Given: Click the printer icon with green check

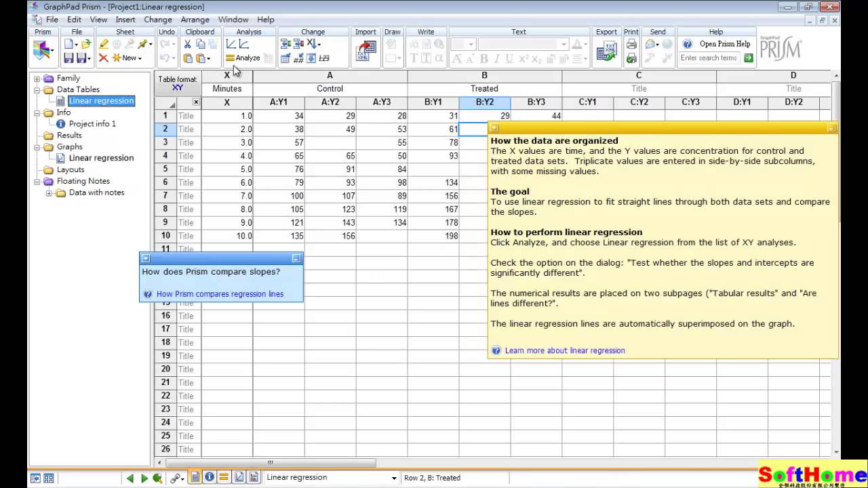Looking at the screenshot, I should 631,58.
